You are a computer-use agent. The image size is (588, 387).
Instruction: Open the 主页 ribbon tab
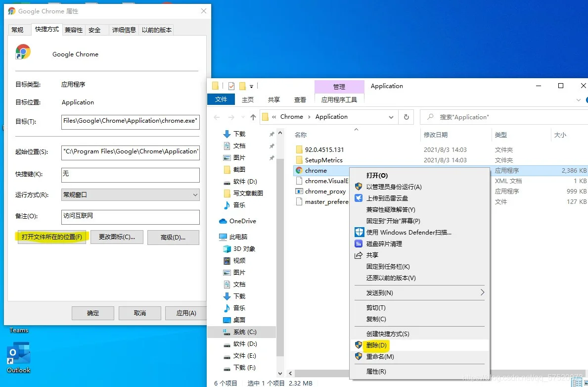[247, 100]
